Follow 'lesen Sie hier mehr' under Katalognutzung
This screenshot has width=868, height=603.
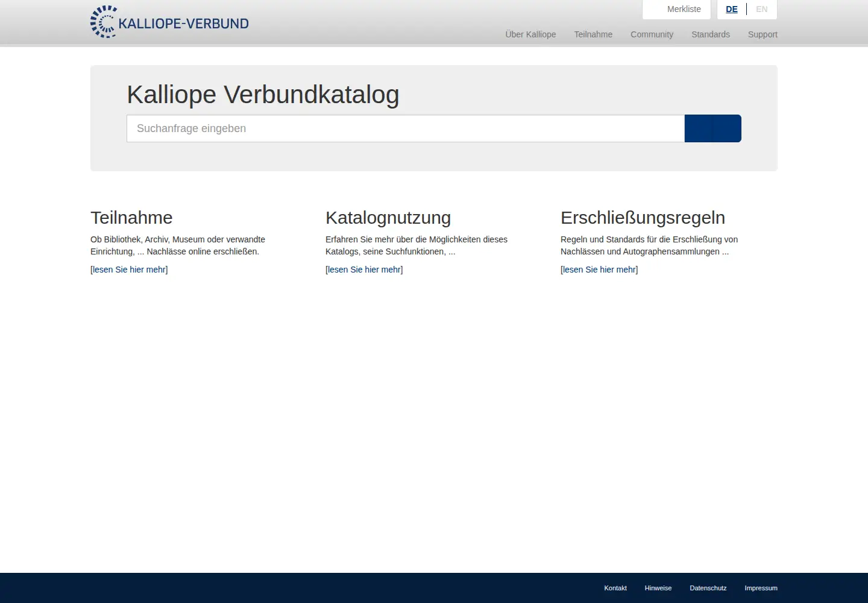(x=364, y=270)
